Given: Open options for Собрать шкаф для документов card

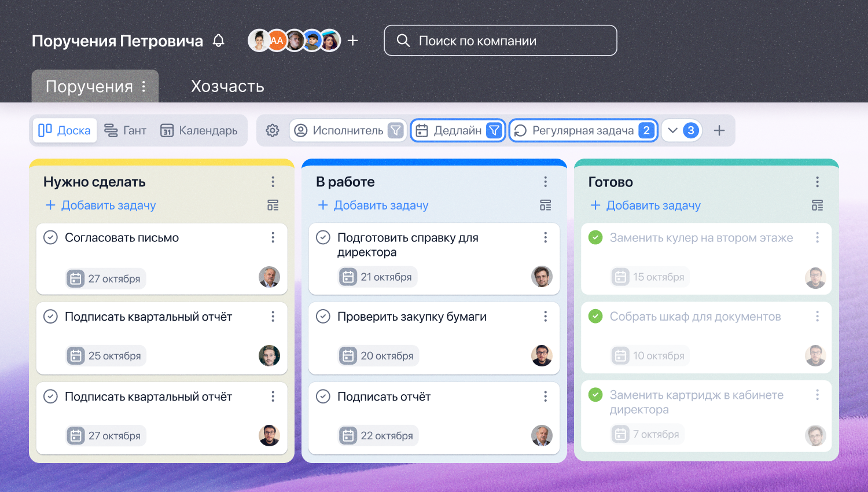Looking at the screenshot, I should pos(818,316).
